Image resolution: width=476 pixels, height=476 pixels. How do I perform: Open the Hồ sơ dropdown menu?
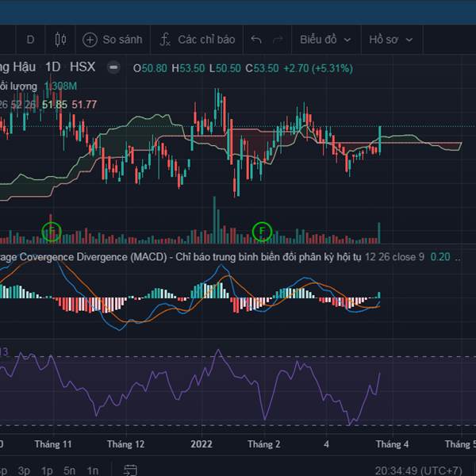pyautogui.click(x=390, y=40)
